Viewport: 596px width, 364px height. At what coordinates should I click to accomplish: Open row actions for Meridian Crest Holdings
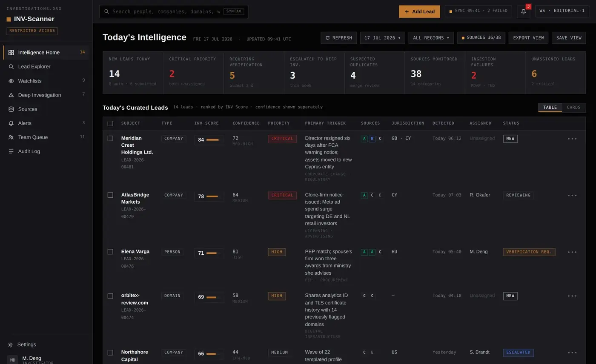tap(572, 139)
